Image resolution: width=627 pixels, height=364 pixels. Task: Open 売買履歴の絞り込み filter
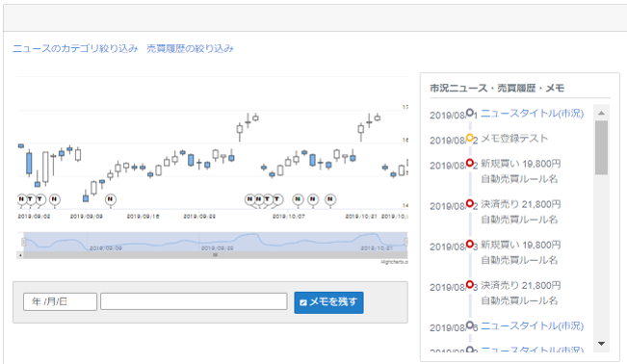(x=190, y=49)
